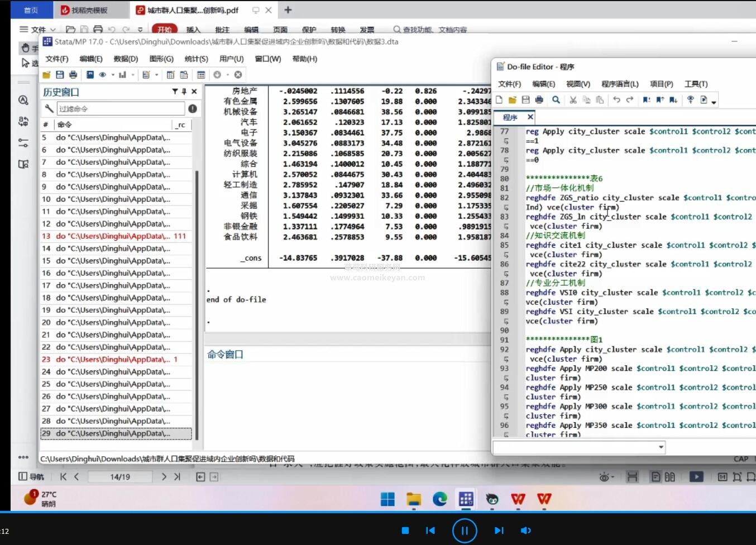Print results from Stata main toolbar

(x=73, y=75)
